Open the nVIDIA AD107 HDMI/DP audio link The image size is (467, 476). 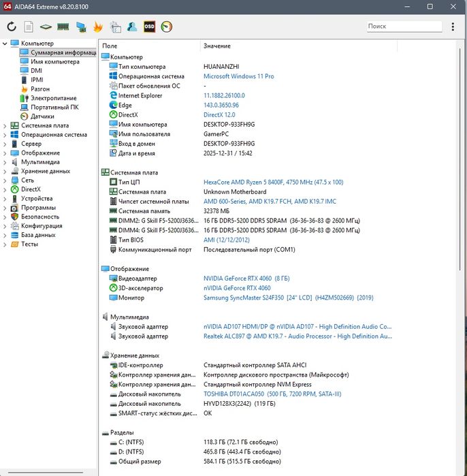click(x=297, y=327)
